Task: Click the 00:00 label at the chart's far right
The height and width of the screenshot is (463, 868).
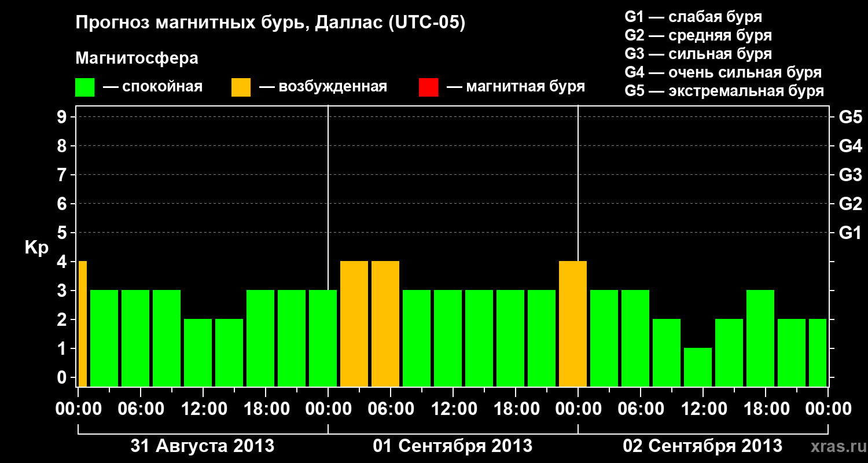Action: [x=828, y=409]
